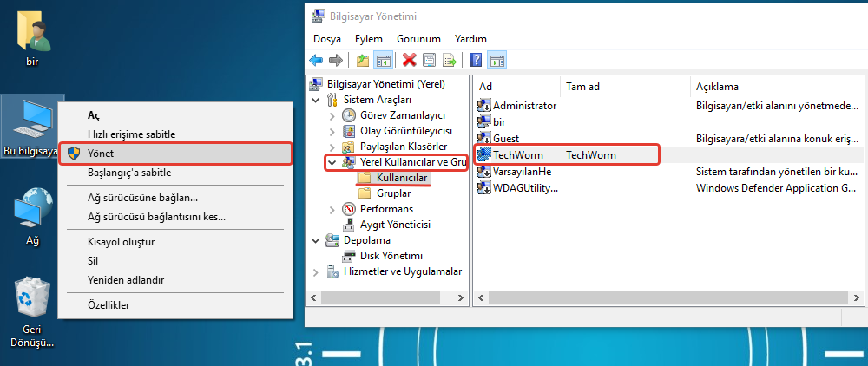
Task: Collapse the Yerel Kullanıcılar ve Gruplar node
Action: pyautogui.click(x=332, y=162)
